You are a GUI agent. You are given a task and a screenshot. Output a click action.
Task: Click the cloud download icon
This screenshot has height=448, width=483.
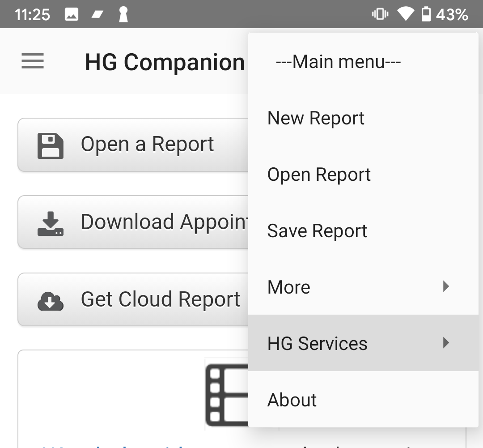50,301
